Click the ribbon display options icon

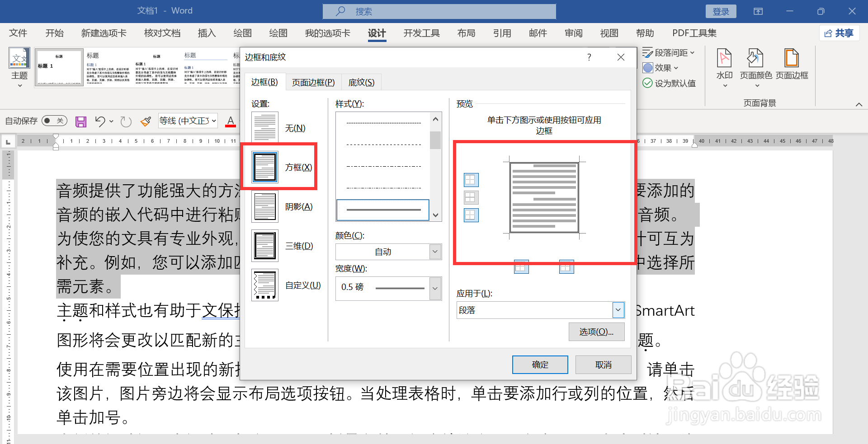coord(758,11)
